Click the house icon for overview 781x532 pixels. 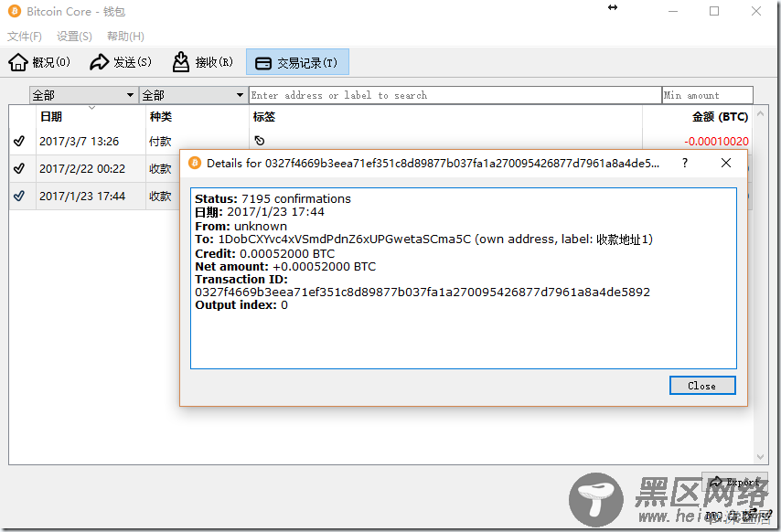pos(18,62)
